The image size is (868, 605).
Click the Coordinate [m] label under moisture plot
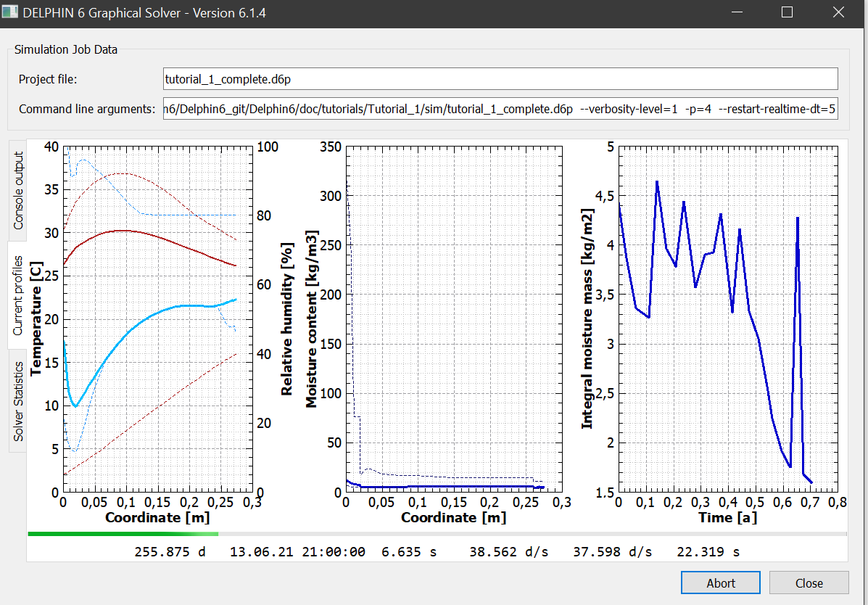453,517
